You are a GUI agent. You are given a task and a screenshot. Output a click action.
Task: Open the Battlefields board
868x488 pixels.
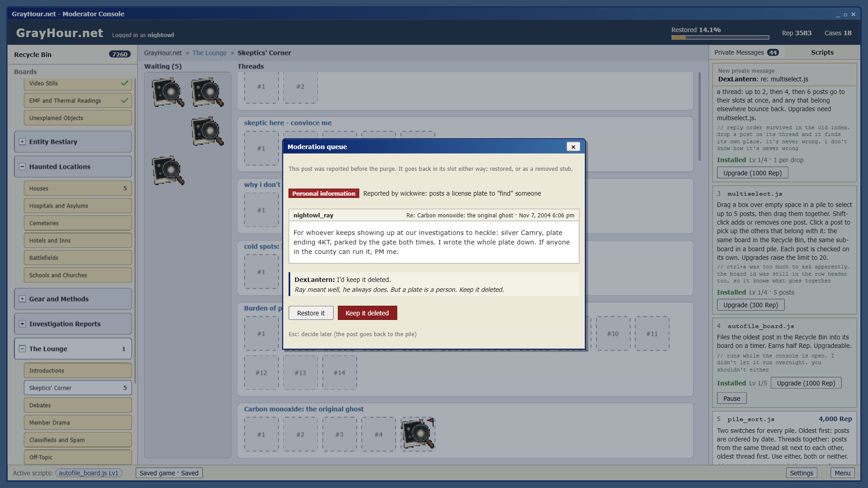click(78, 258)
